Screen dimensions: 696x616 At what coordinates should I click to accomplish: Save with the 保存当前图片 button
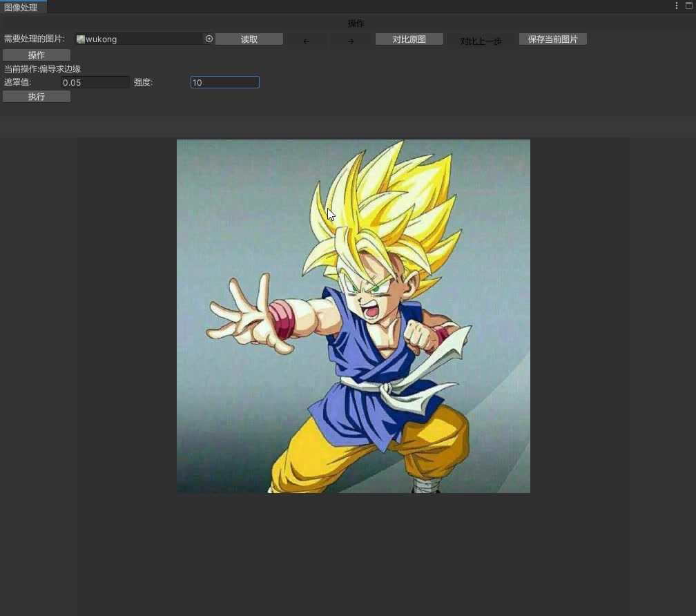tap(552, 39)
